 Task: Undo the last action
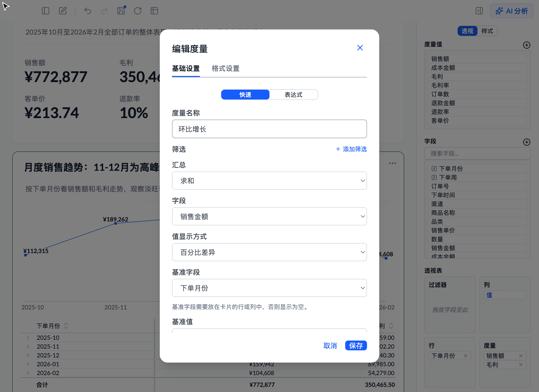click(88, 11)
